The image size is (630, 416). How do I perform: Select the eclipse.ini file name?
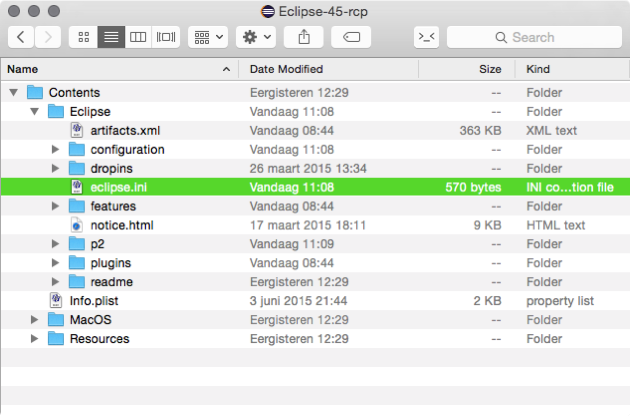(x=119, y=187)
